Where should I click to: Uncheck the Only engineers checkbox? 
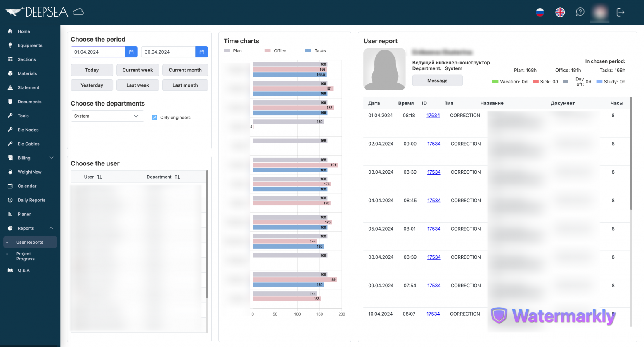click(154, 118)
